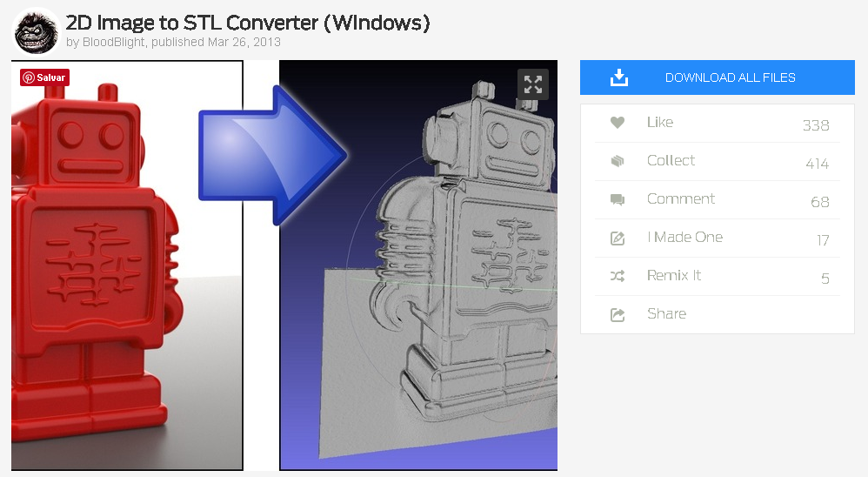Click the like count 338
The width and height of the screenshot is (868, 477).
(x=816, y=125)
